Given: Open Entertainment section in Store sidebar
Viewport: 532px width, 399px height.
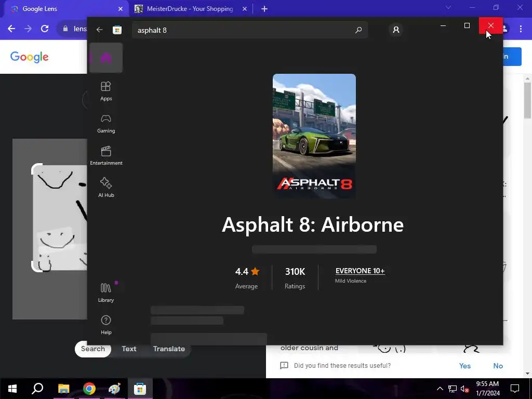Looking at the screenshot, I should coord(106,155).
